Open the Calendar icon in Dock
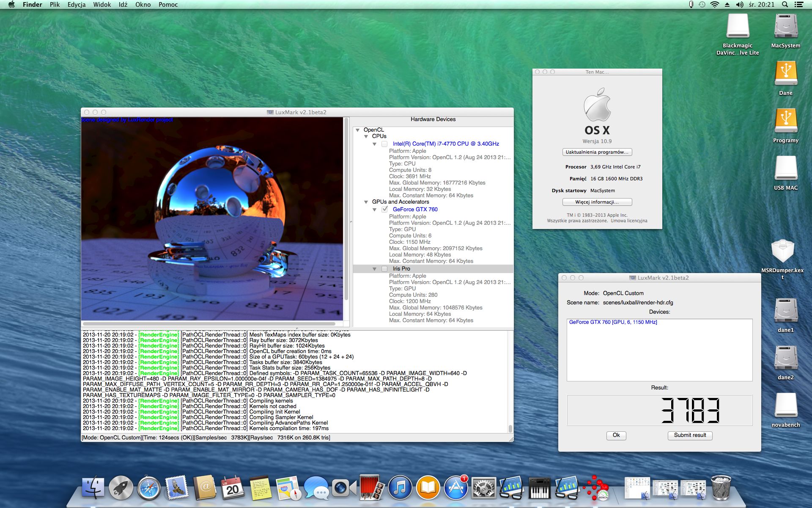This screenshot has height=508, width=812. point(233,488)
